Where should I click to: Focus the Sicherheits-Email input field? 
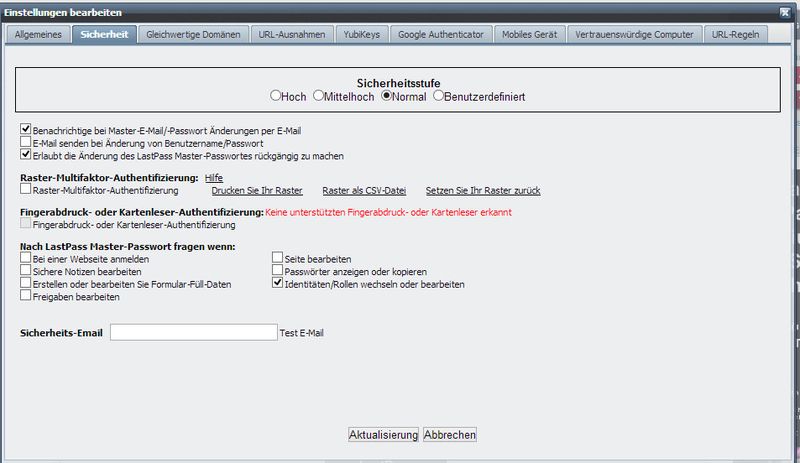(194, 332)
